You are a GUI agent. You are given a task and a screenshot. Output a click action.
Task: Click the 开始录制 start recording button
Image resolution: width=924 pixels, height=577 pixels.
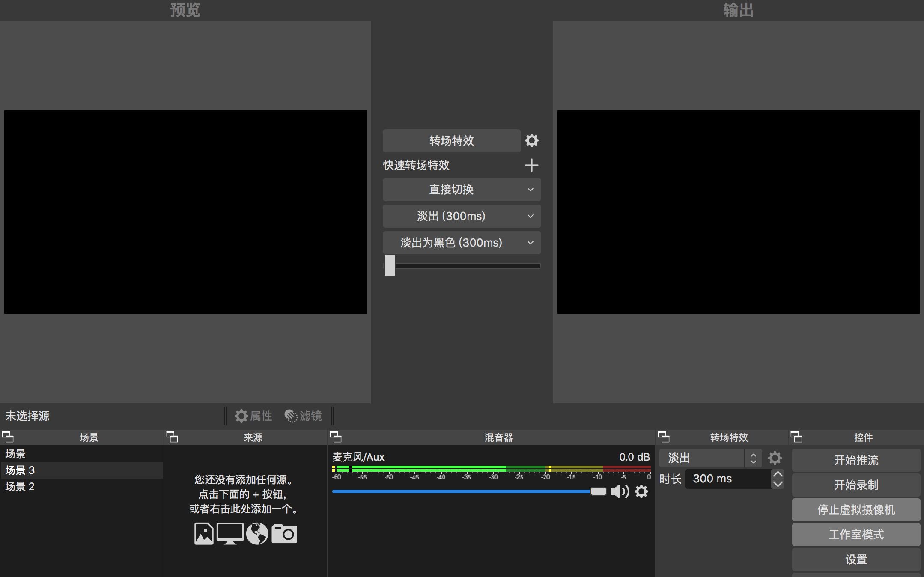(x=856, y=485)
